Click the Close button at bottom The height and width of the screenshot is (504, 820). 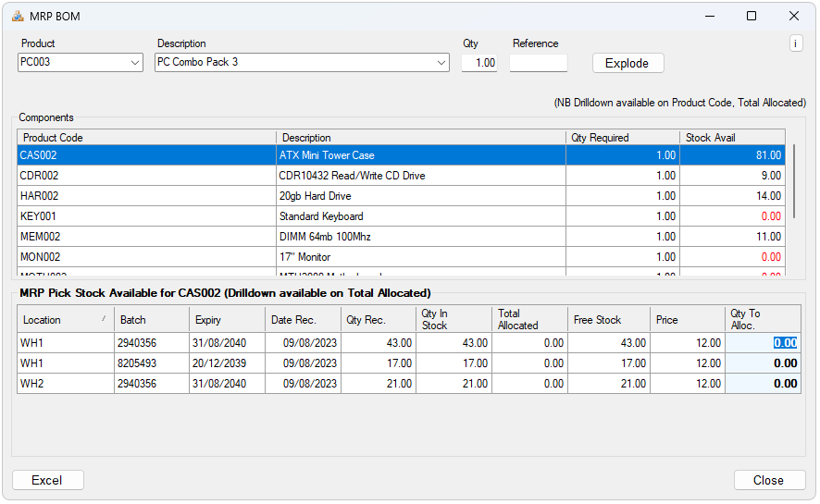(x=768, y=480)
